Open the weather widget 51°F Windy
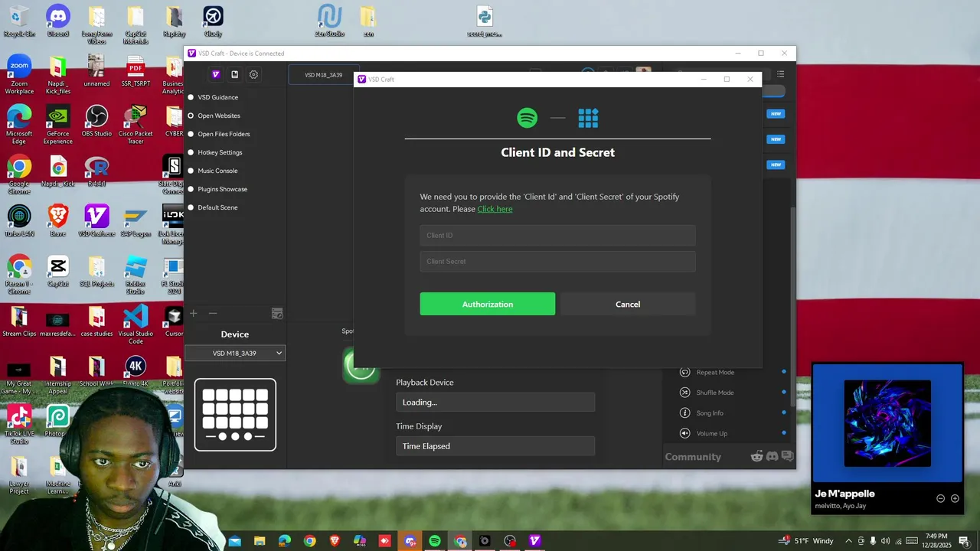The width and height of the screenshot is (980, 551). (806, 541)
